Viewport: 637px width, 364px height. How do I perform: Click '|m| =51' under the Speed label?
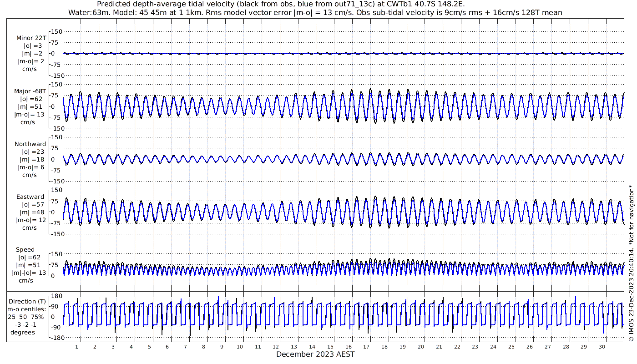click(29, 265)
